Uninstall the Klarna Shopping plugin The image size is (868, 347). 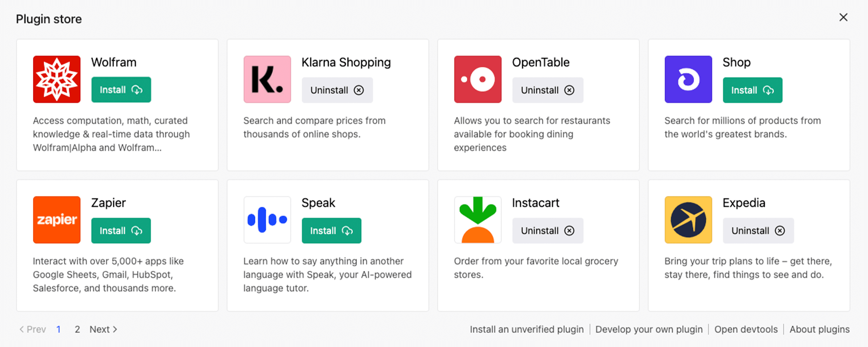[x=337, y=90]
